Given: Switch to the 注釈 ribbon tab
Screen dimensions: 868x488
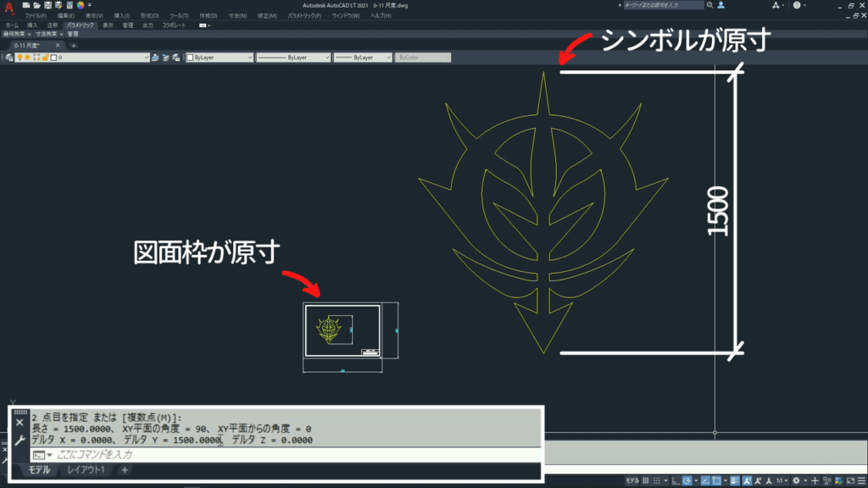Looking at the screenshot, I should (x=53, y=25).
